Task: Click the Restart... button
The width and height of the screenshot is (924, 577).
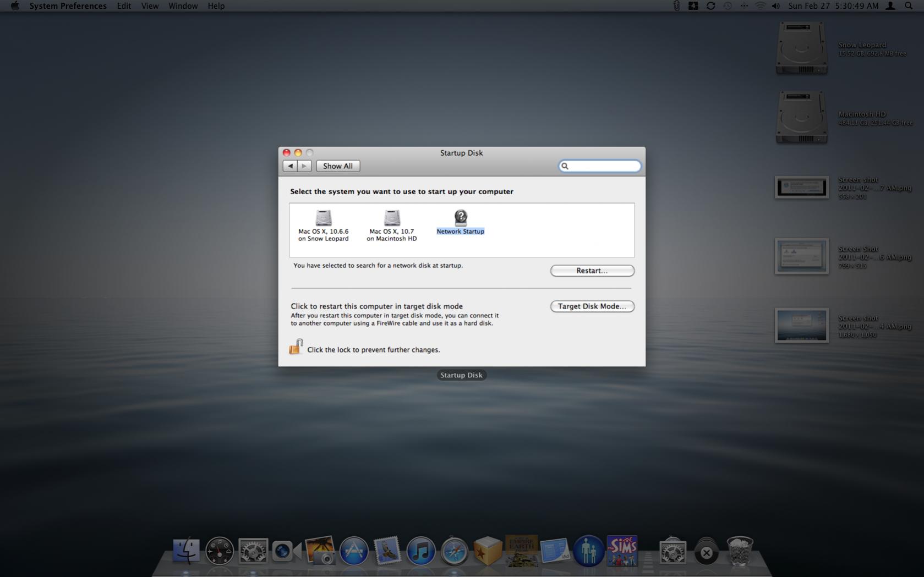Action: [x=592, y=271]
